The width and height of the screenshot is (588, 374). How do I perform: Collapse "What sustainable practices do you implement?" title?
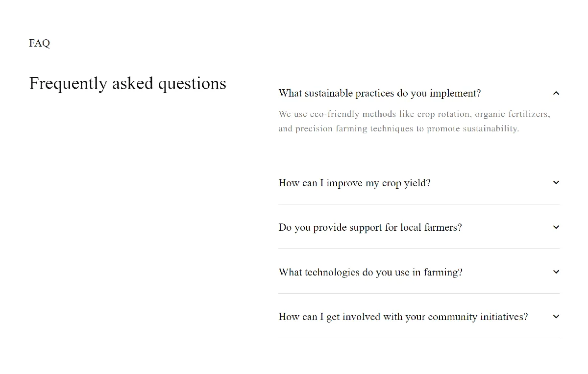380,93
